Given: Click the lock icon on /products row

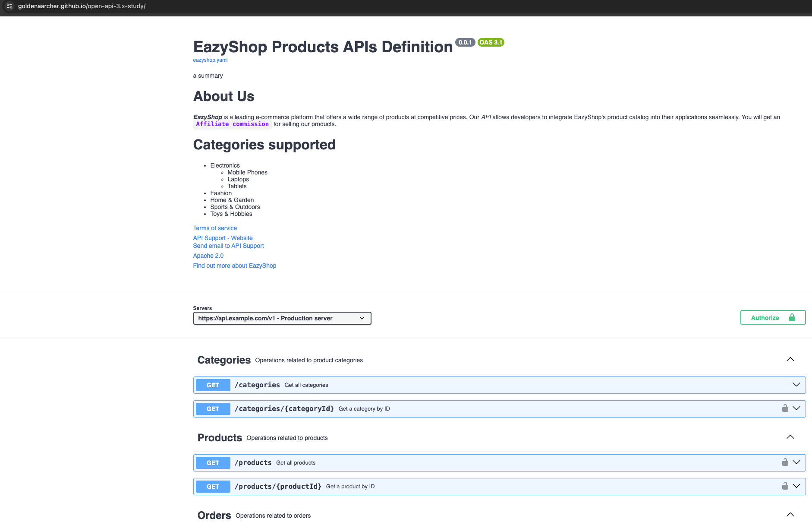Looking at the screenshot, I should coord(785,462).
